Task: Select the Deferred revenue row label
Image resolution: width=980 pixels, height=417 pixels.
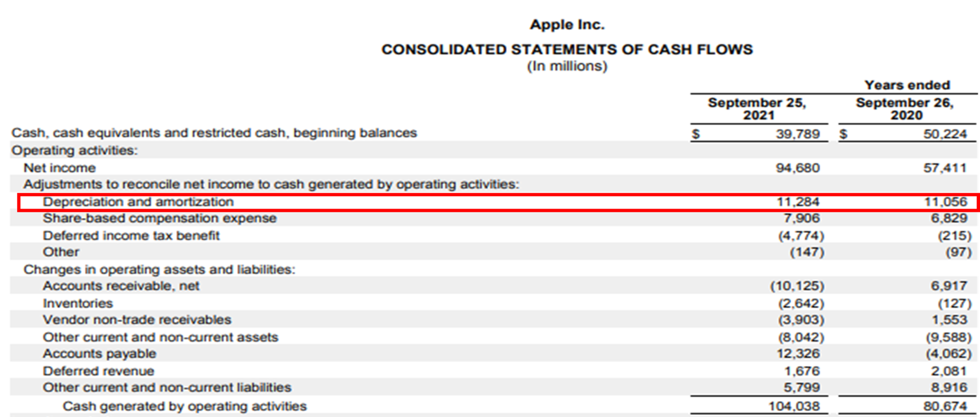Action: click(98, 371)
